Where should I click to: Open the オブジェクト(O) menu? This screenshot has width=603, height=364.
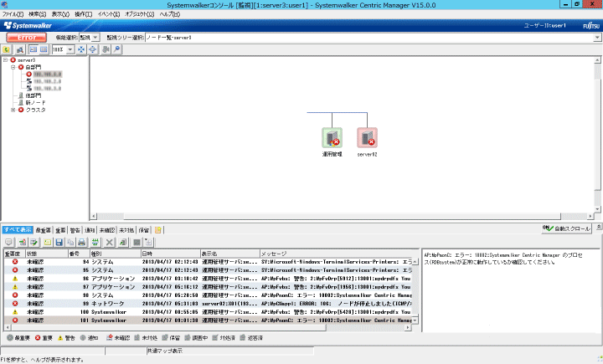click(139, 14)
